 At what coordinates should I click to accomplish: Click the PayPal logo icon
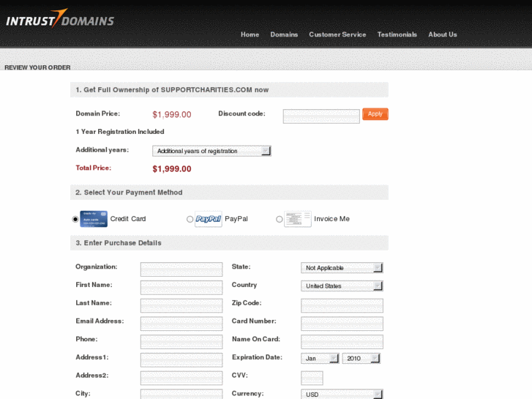pyautogui.click(x=209, y=219)
